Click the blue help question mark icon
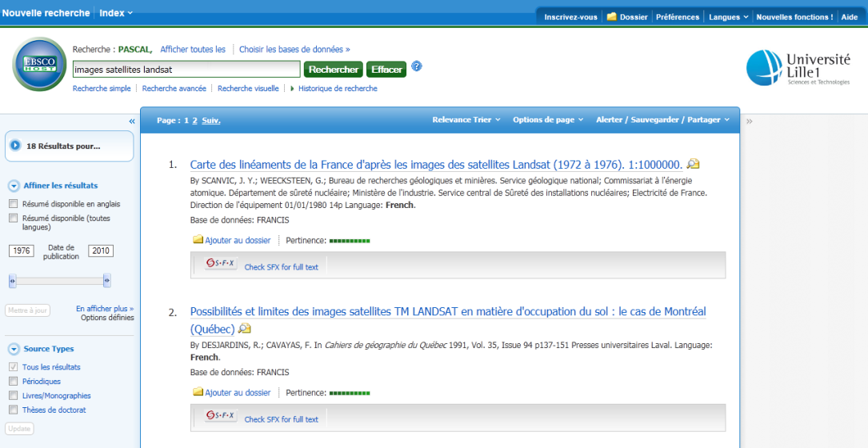Screen dimensions: 868x448 (x=417, y=67)
